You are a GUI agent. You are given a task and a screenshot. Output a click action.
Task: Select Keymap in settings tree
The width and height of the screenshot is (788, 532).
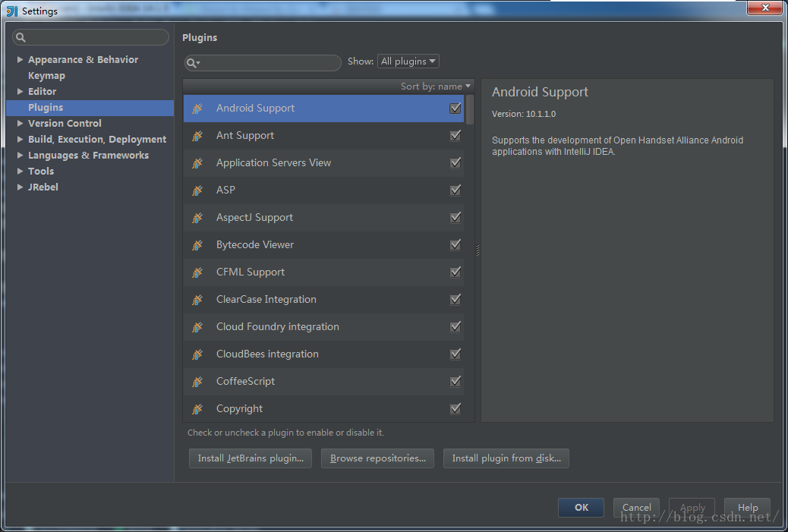click(x=47, y=75)
